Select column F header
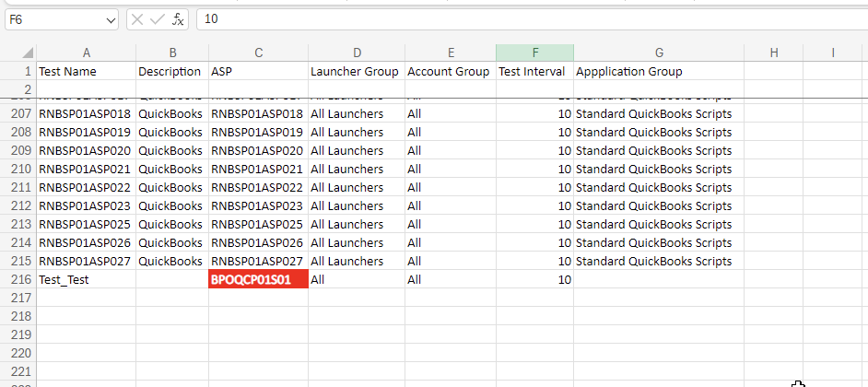The height and width of the screenshot is (387, 868). coord(534,53)
